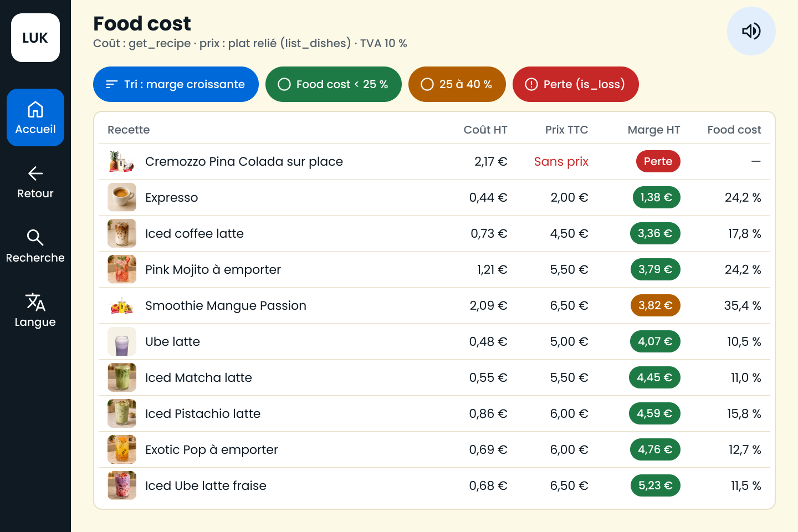Open the Langue translation icon
The width and height of the screenshot is (798, 532).
tap(35, 310)
